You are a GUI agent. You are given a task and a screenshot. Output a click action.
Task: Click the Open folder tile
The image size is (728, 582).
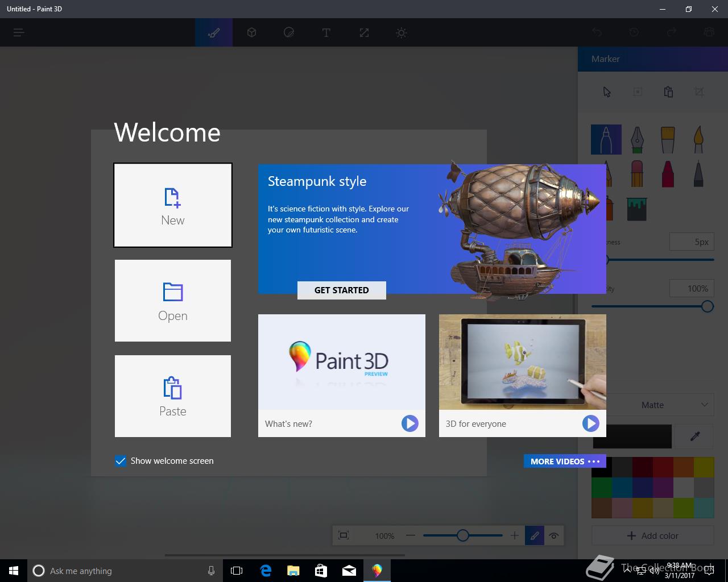coord(173,301)
